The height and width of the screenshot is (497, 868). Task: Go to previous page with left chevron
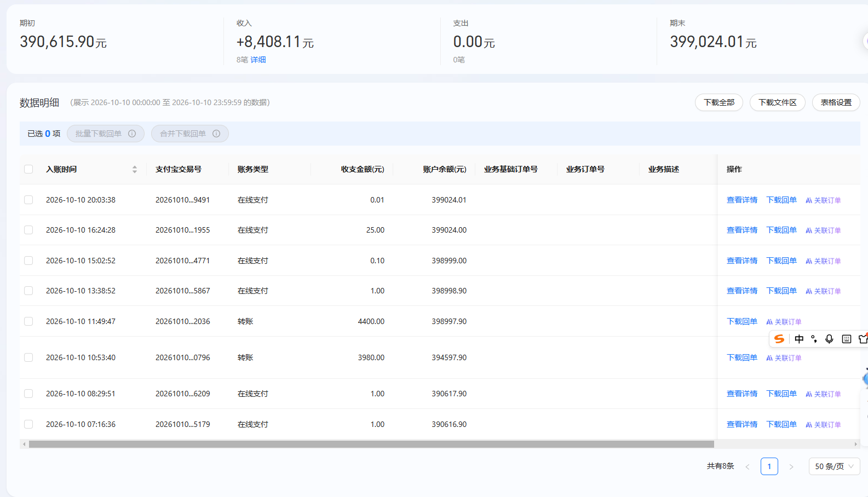748,467
